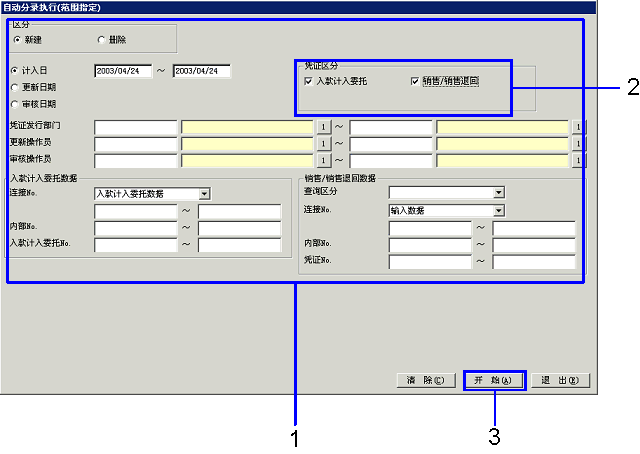640x454 pixels.
Task: Choose the 删除 radio option
Action: (101, 39)
